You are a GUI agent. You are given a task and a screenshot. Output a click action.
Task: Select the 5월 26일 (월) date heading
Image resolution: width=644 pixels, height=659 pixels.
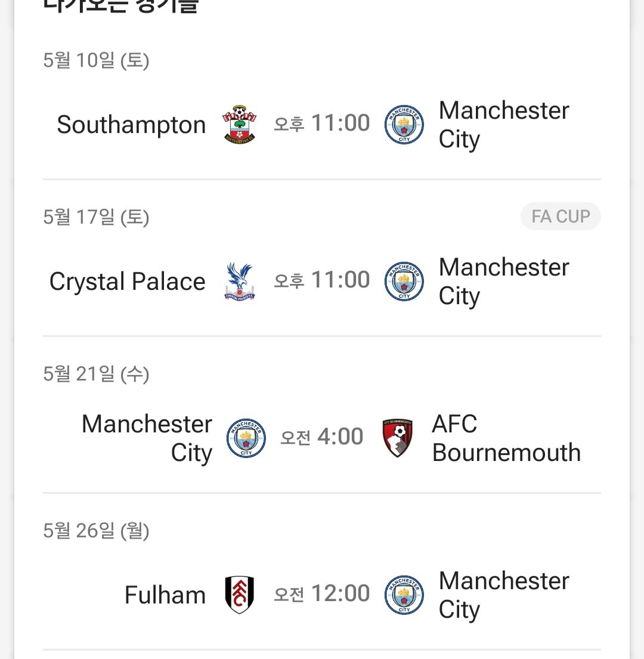96,530
